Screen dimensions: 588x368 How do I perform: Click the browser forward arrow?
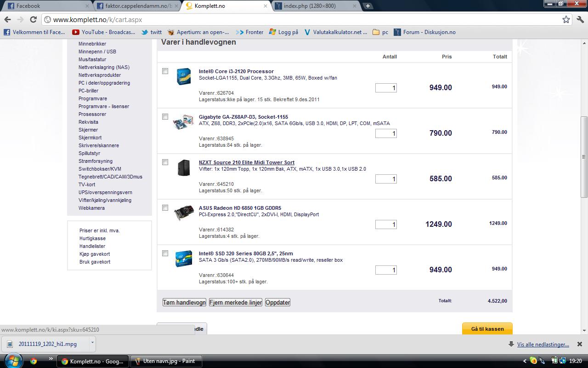(x=20, y=20)
